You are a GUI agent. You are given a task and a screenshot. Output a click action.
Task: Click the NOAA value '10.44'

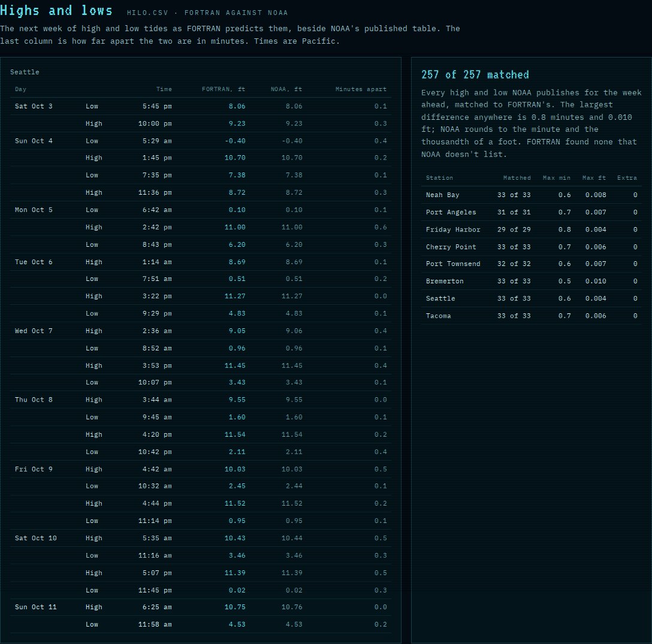292,538
